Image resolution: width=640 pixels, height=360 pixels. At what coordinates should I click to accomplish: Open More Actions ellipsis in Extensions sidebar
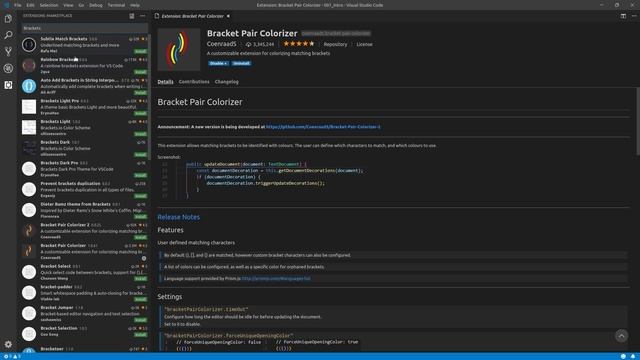tap(142, 16)
